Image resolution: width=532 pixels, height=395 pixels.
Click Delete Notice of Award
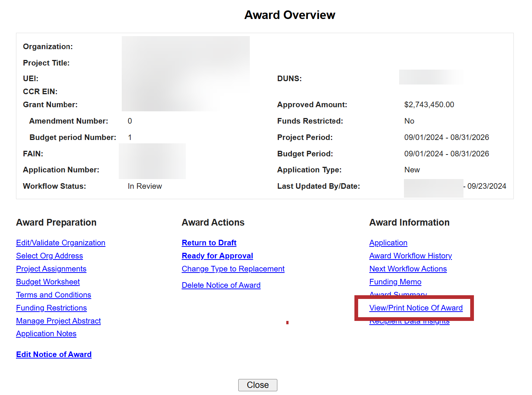pyautogui.click(x=221, y=285)
